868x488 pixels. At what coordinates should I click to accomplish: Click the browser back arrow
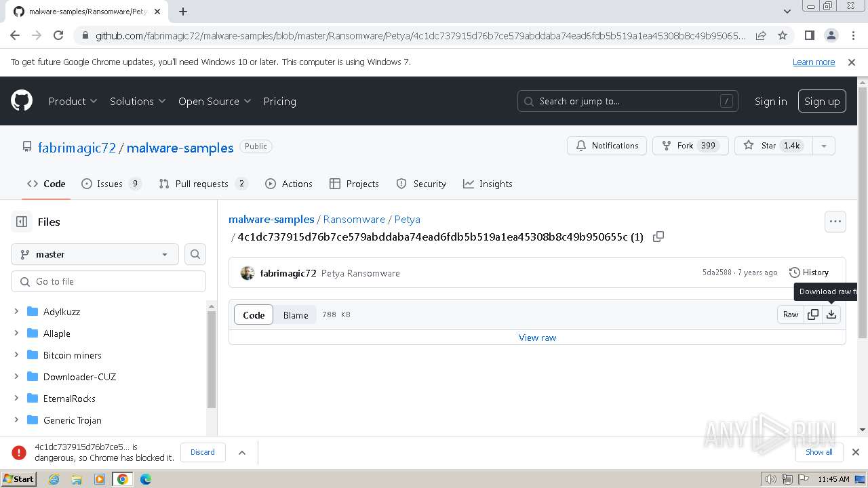click(x=15, y=35)
